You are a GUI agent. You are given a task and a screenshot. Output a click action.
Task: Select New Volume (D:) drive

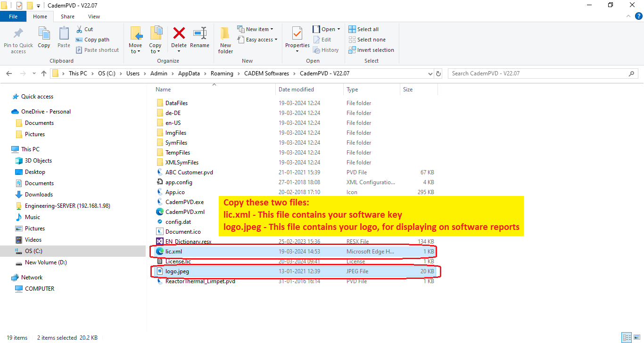tap(46, 262)
